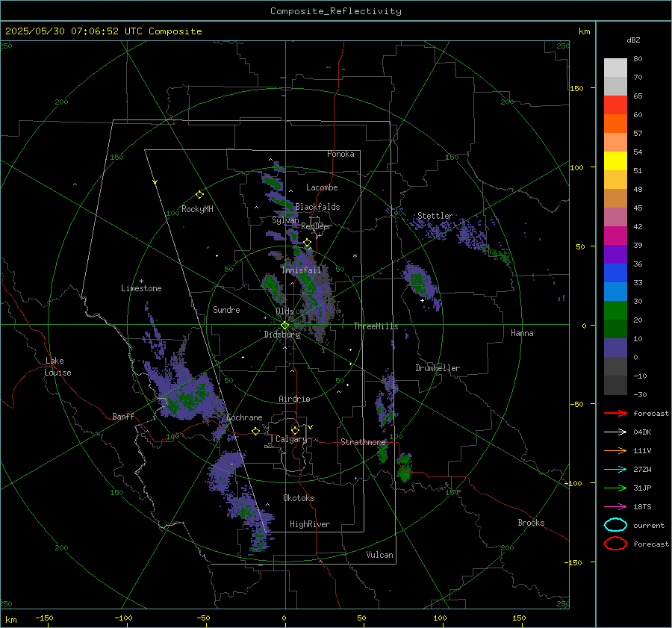Image resolution: width=672 pixels, height=628 pixels.
Task: Click the -100 tick on bottom km axis
Action: [x=123, y=618]
